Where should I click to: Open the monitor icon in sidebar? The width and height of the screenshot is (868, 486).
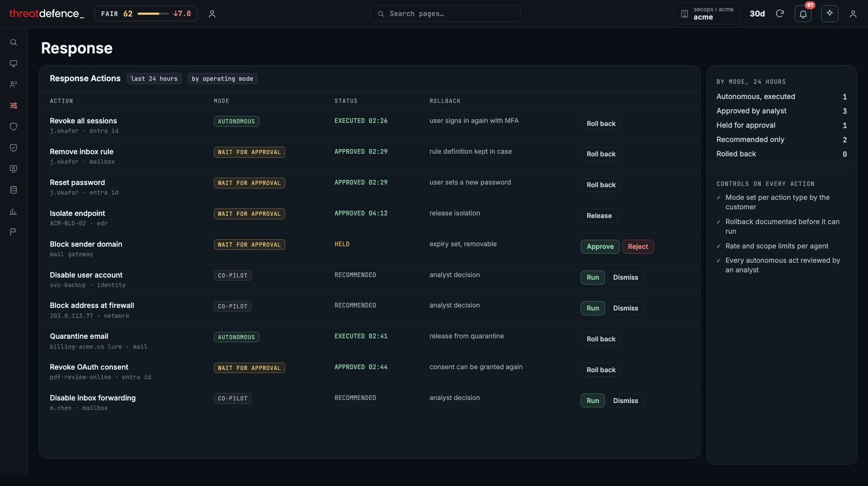tap(13, 63)
